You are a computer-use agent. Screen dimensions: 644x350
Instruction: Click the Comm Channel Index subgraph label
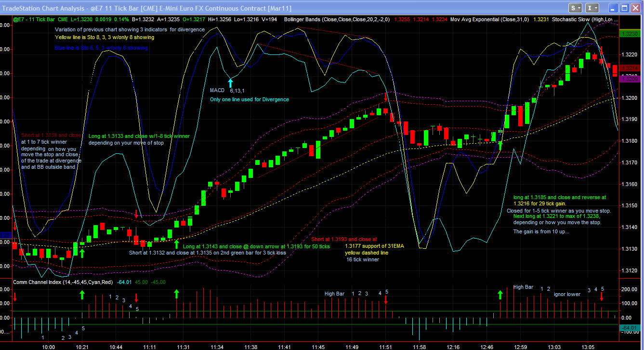(63, 282)
